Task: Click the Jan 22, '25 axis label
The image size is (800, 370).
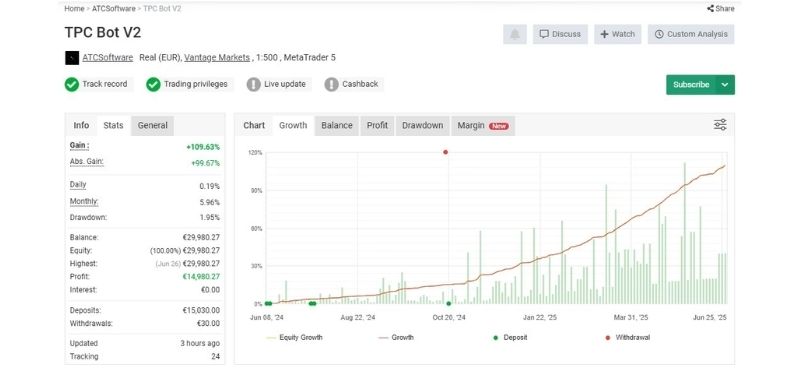Action: [x=540, y=317]
